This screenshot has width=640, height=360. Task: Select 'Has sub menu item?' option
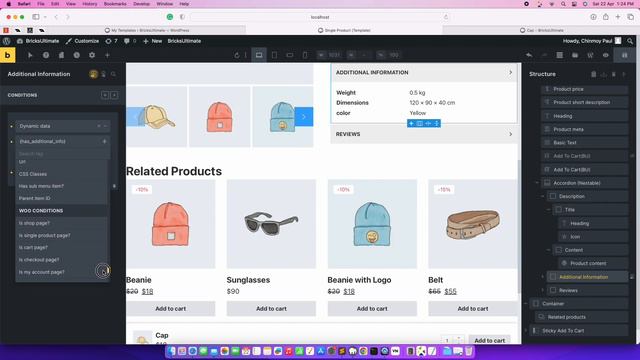coord(62,186)
